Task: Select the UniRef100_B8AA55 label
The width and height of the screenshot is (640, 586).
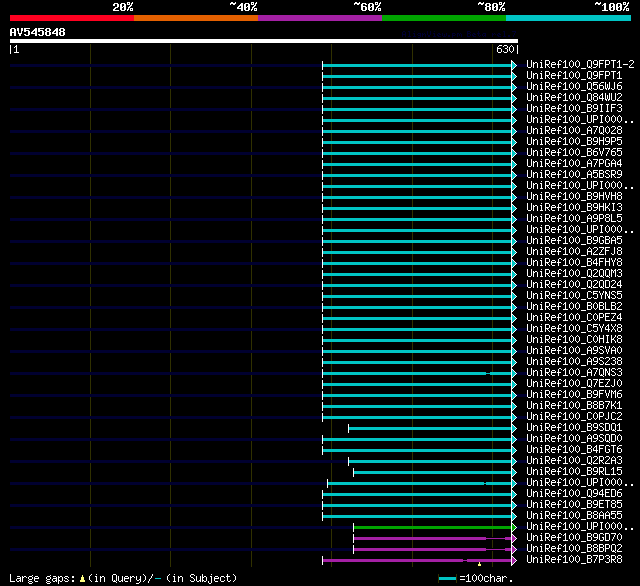Action: point(574,516)
